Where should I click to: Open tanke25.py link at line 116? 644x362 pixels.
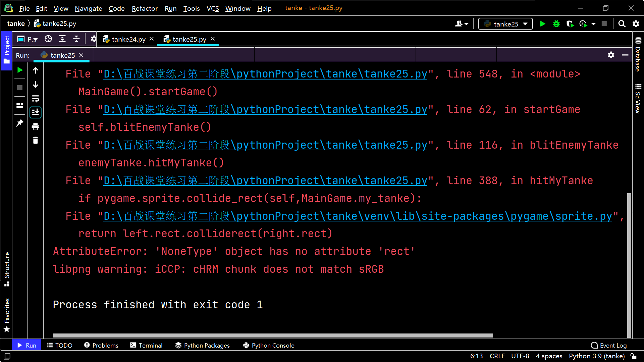[265, 145]
